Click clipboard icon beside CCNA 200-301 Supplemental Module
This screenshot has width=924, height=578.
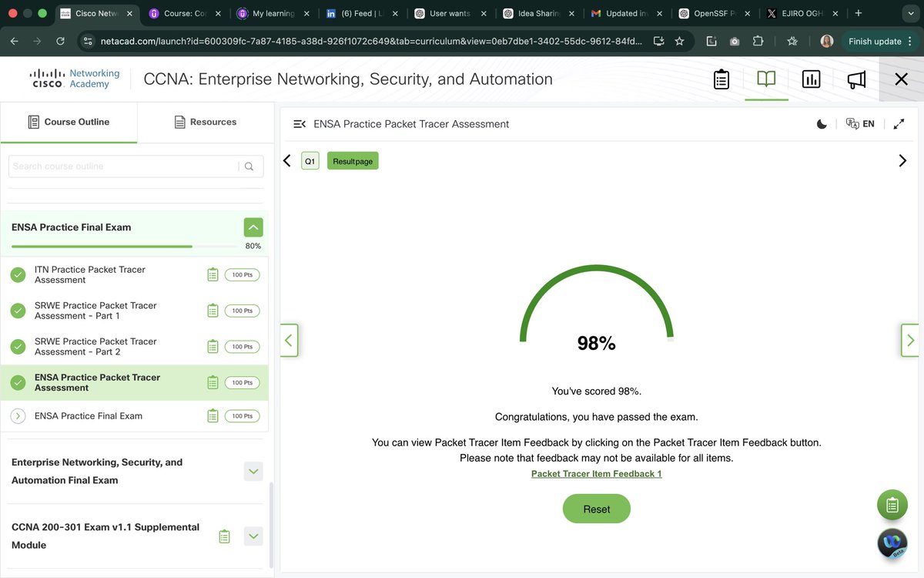[224, 536]
